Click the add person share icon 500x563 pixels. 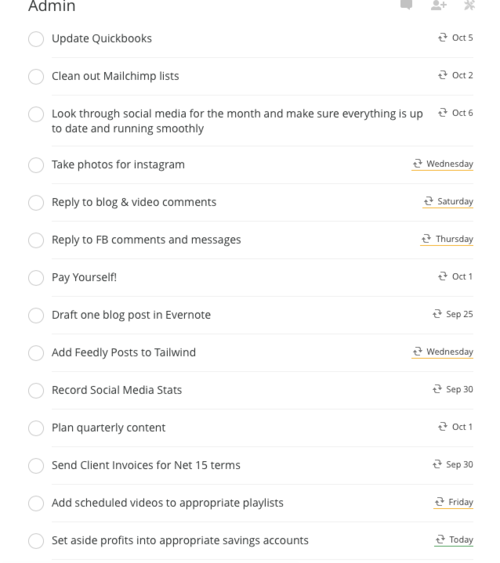click(439, 5)
